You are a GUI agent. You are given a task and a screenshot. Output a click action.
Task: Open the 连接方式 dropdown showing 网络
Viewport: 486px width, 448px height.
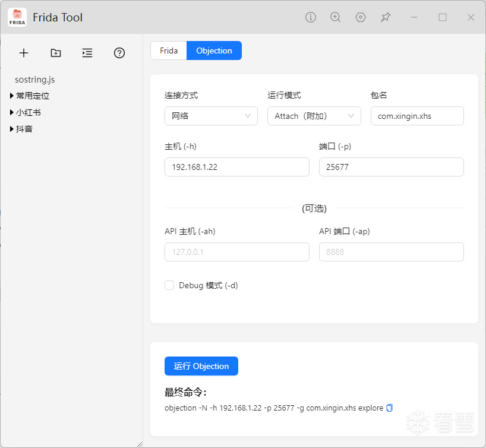point(211,116)
